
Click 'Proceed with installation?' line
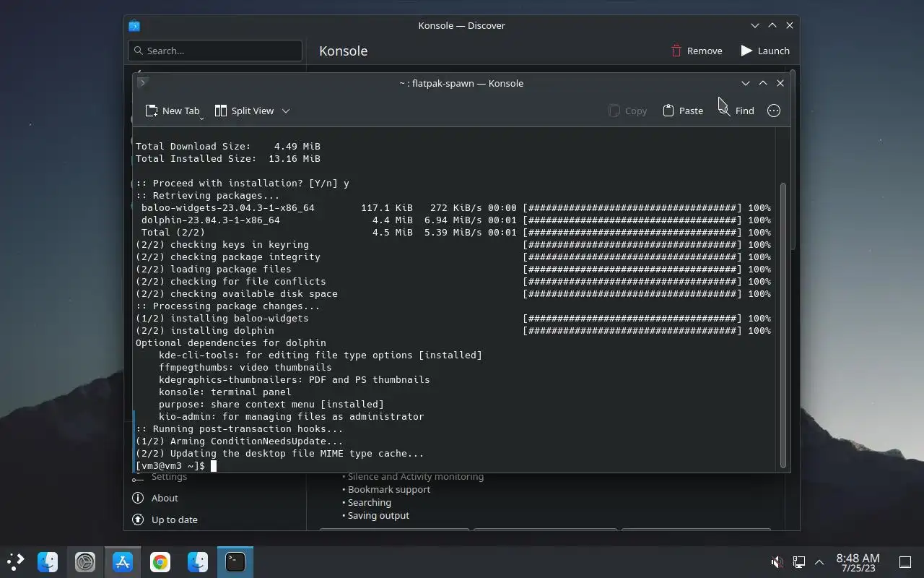pyautogui.click(x=243, y=183)
